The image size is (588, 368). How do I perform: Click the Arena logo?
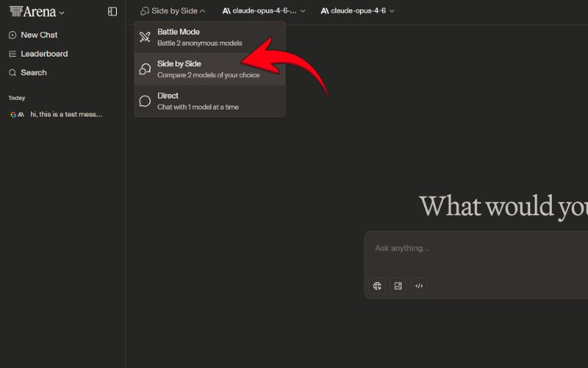click(32, 12)
